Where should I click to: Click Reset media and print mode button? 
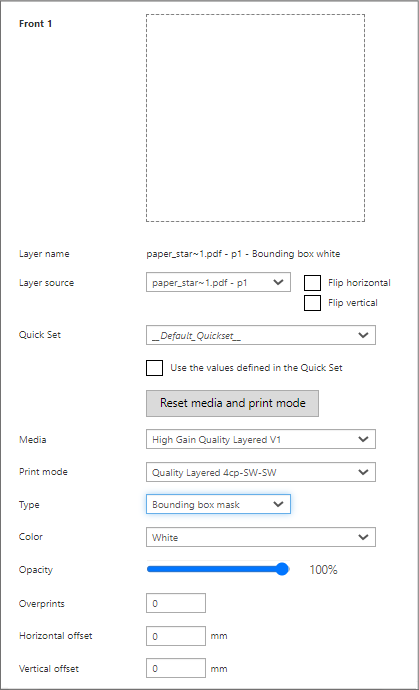[x=232, y=403]
